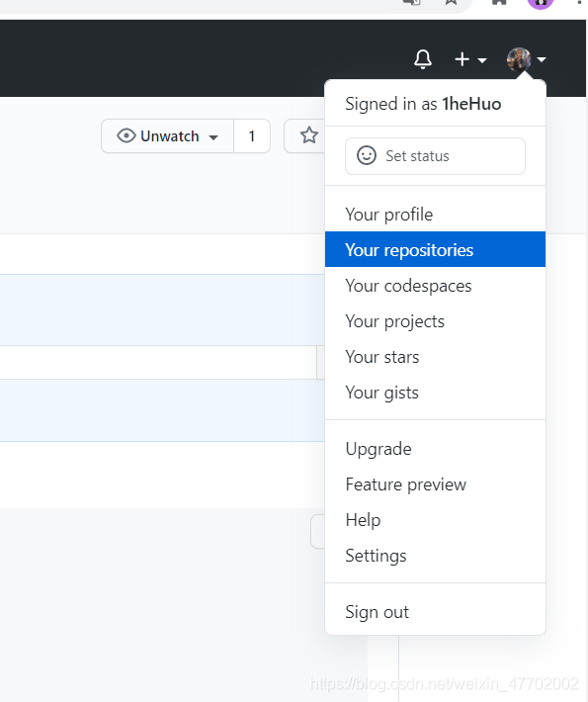The height and width of the screenshot is (702, 588).
Task: Open the notifications bell
Action: click(x=422, y=59)
